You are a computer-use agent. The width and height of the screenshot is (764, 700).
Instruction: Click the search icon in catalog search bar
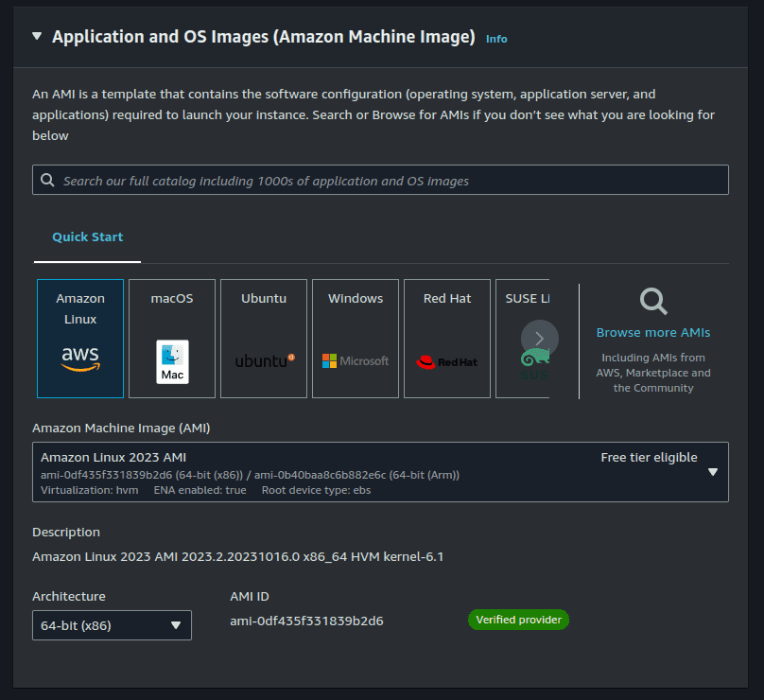click(47, 181)
